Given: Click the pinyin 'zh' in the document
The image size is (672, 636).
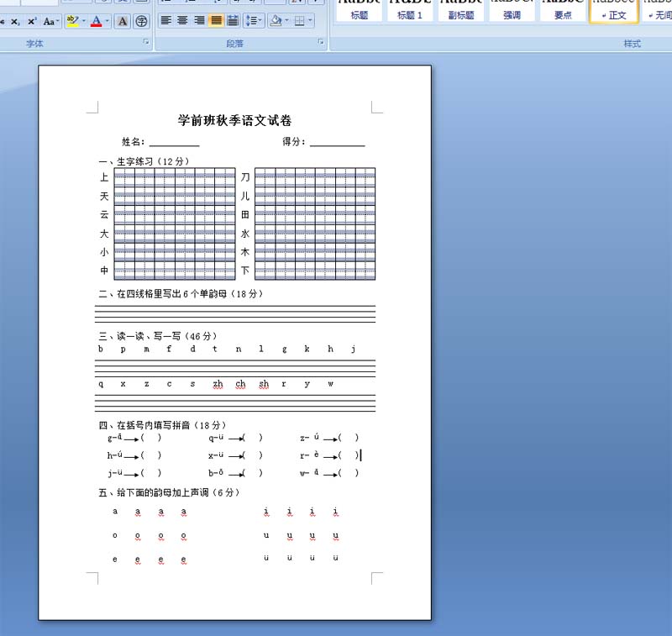Looking at the screenshot, I should tap(218, 384).
